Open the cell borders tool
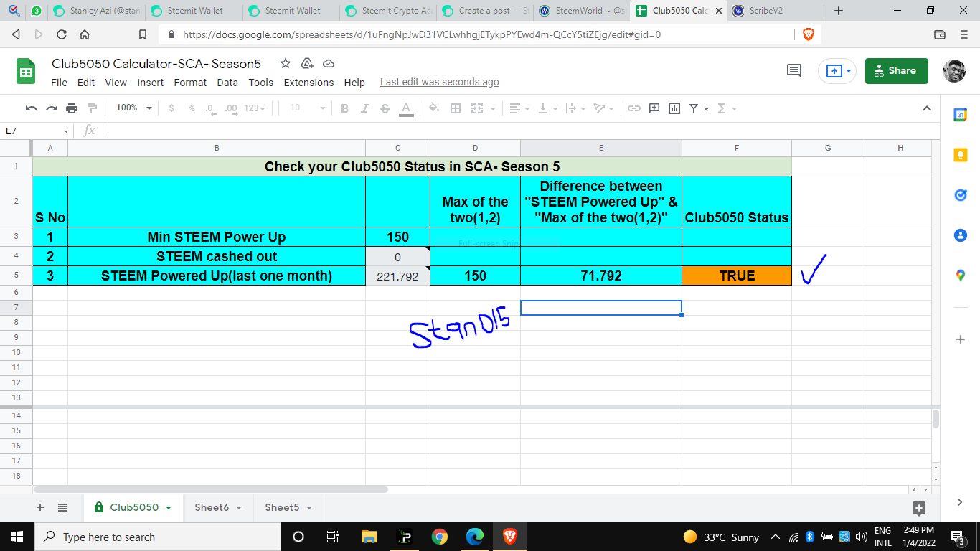Image resolution: width=980 pixels, height=551 pixels. coord(455,108)
